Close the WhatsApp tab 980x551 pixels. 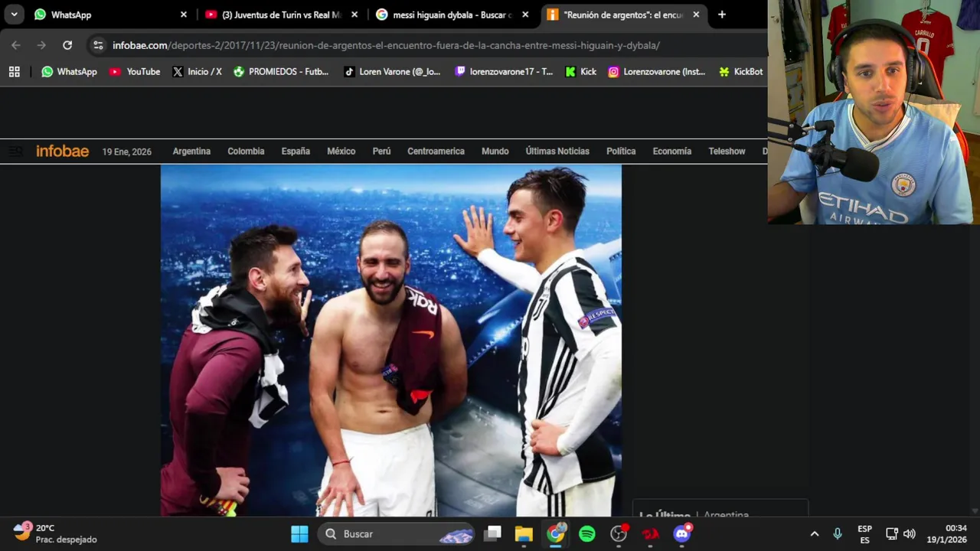click(184, 15)
